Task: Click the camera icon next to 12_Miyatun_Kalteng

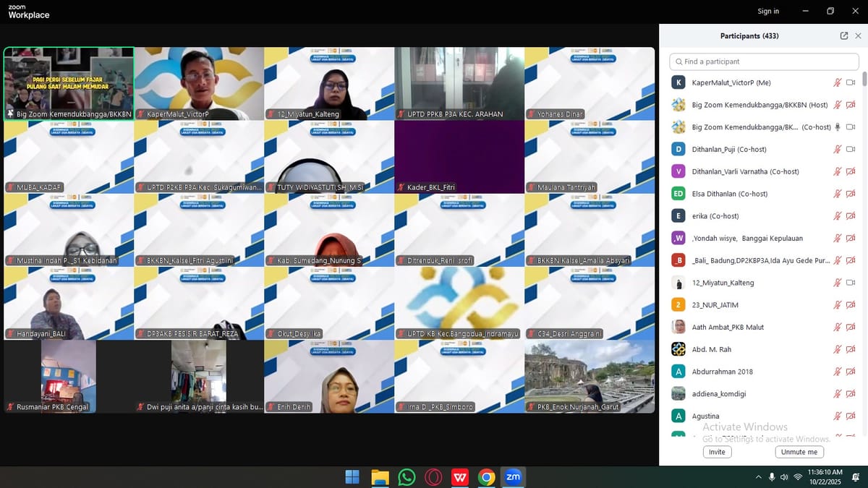Action: click(x=851, y=283)
